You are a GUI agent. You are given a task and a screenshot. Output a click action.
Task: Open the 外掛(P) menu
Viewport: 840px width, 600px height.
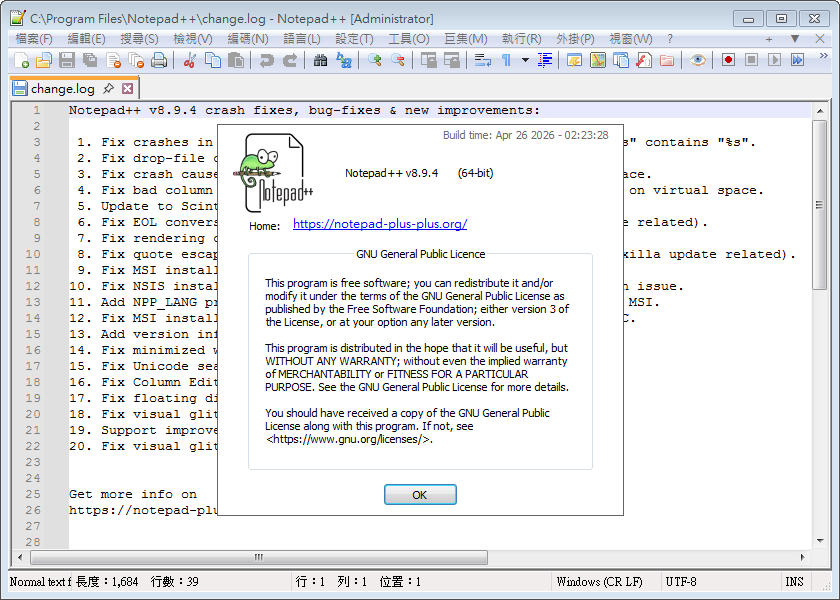pyautogui.click(x=575, y=39)
